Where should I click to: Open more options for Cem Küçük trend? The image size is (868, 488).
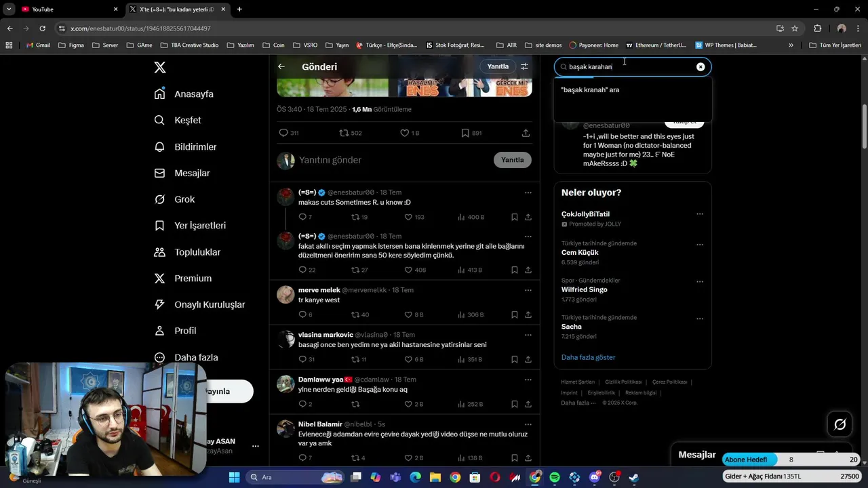700,245
